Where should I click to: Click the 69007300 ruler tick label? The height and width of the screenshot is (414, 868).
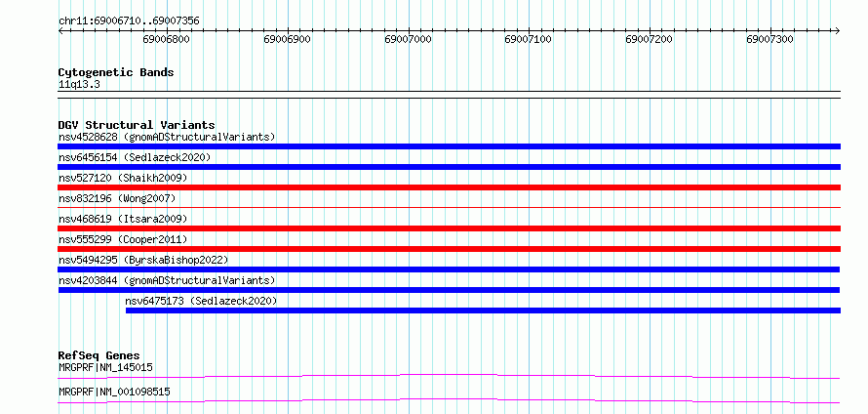[x=770, y=39]
